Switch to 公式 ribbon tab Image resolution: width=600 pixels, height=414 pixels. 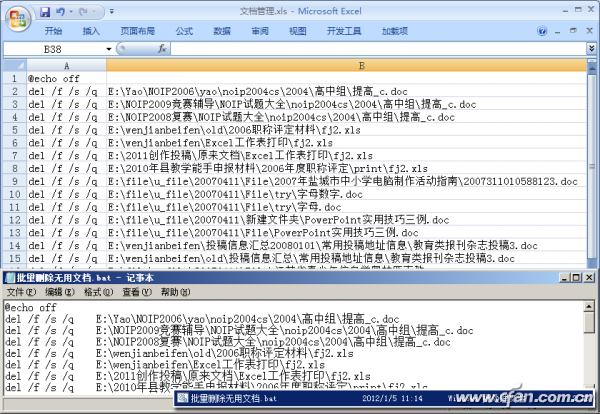(x=184, y=31)
